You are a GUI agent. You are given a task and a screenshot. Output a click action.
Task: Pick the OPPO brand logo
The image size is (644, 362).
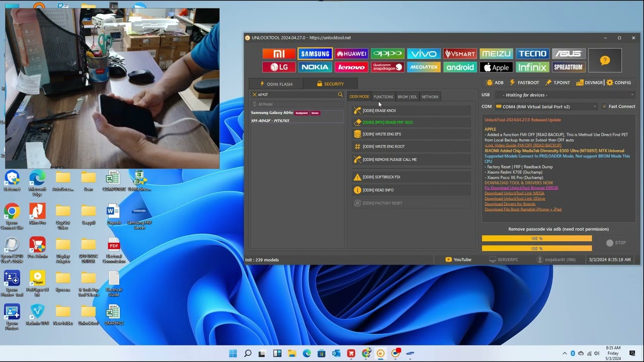tap(387, 54)
